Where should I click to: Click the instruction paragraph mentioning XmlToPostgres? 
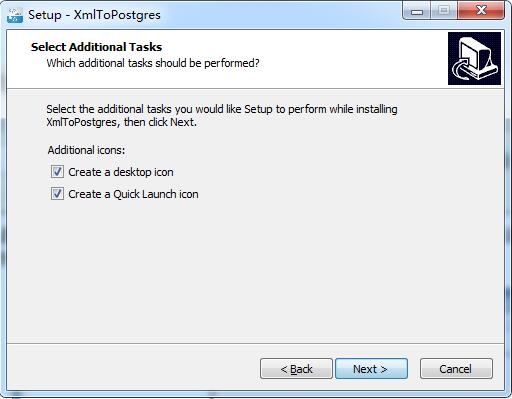(x=222, y=116)
